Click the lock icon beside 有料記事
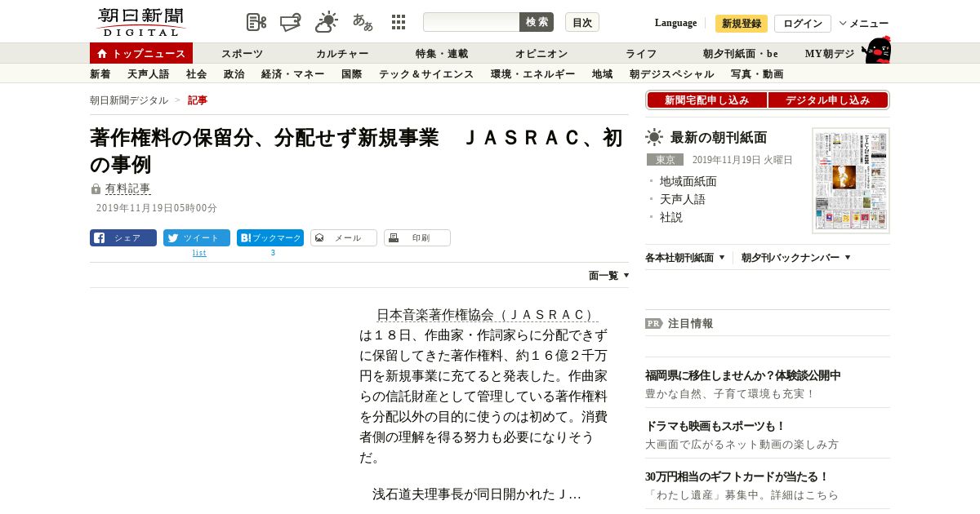Screen dimensions: 980x514 click(96, 189)
